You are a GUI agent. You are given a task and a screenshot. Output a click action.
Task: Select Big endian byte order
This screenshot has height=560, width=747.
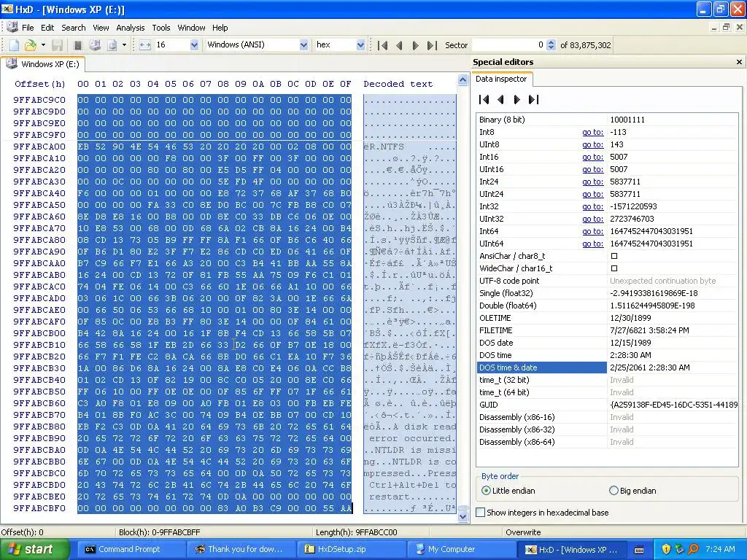(614, 491)
